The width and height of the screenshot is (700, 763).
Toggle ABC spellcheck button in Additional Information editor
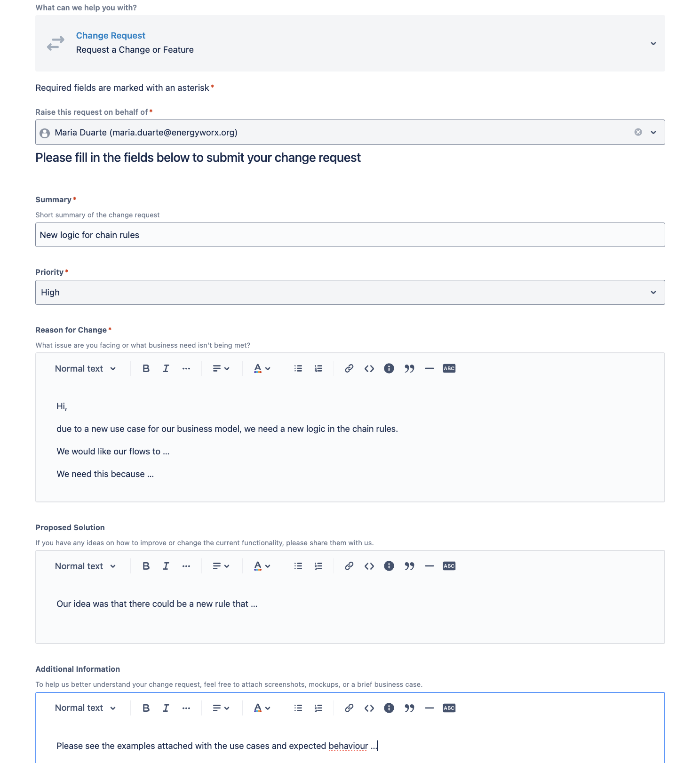click(x=449, y=708)
